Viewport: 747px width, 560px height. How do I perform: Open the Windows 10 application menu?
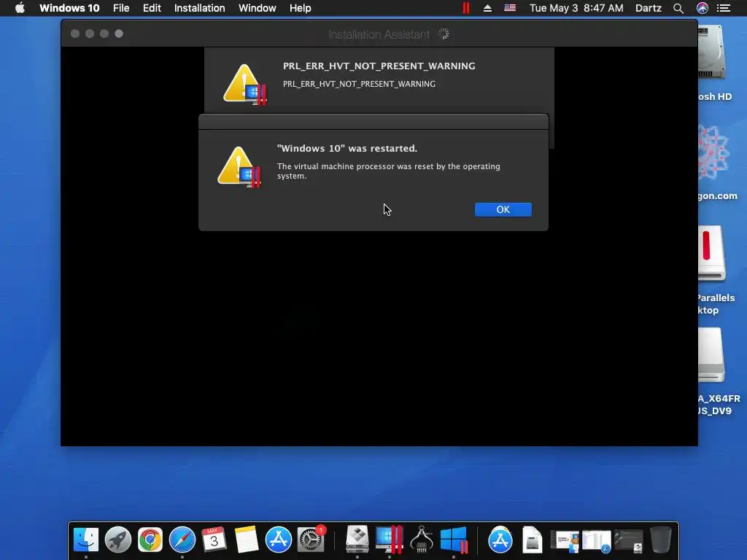pyautogui.click(x=69, y=8)
